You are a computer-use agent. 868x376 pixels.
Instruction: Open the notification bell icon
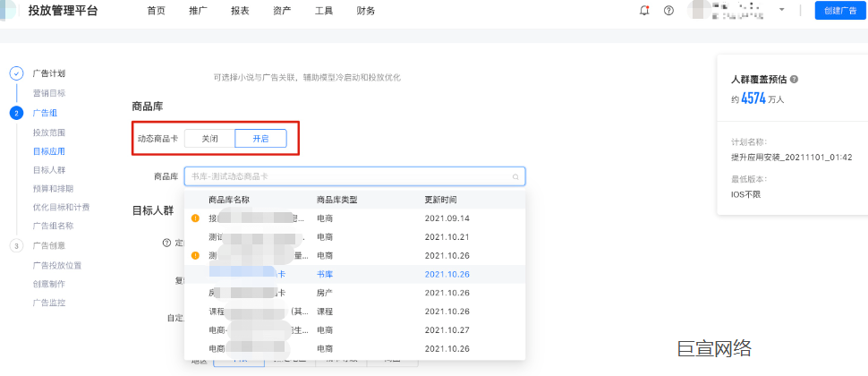(x=644, y=11)
